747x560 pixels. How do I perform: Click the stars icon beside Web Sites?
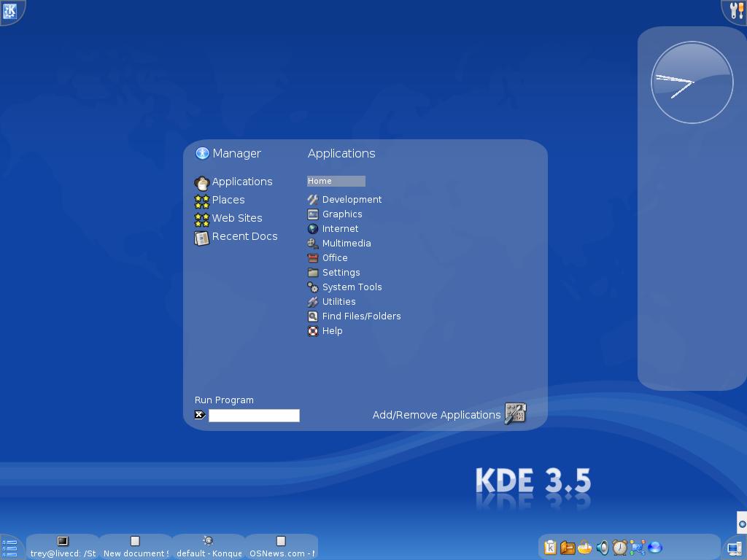(x=202, y=219)
